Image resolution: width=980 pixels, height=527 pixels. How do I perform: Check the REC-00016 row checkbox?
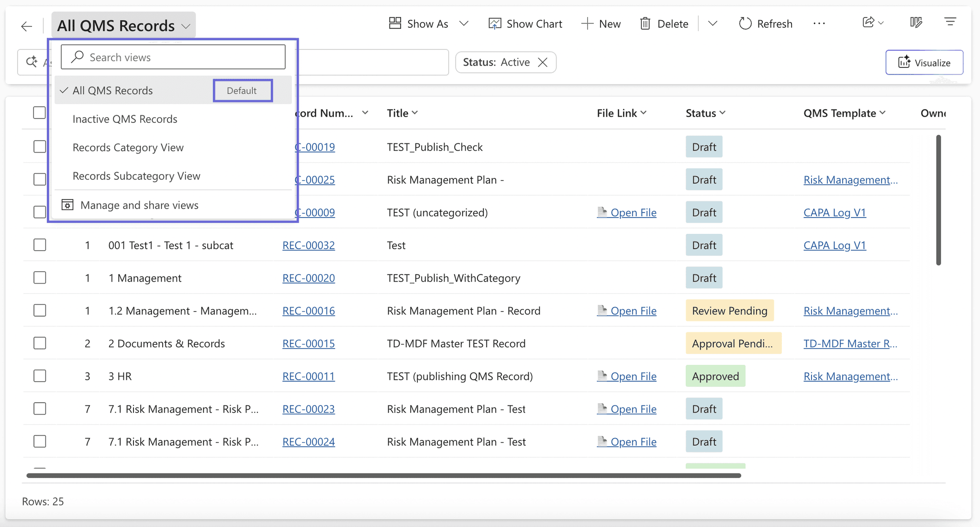(40, 310)
